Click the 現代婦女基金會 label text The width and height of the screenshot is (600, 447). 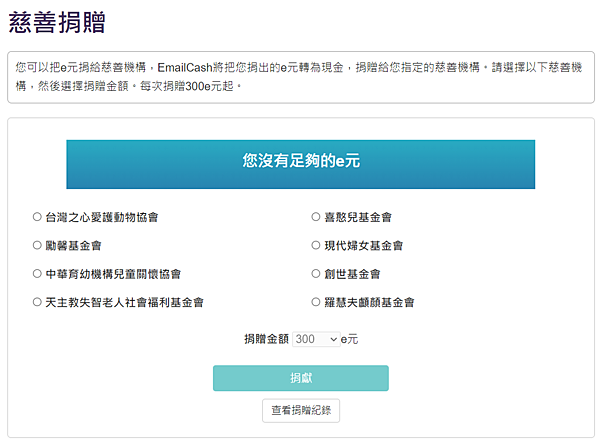pos(364,246)
